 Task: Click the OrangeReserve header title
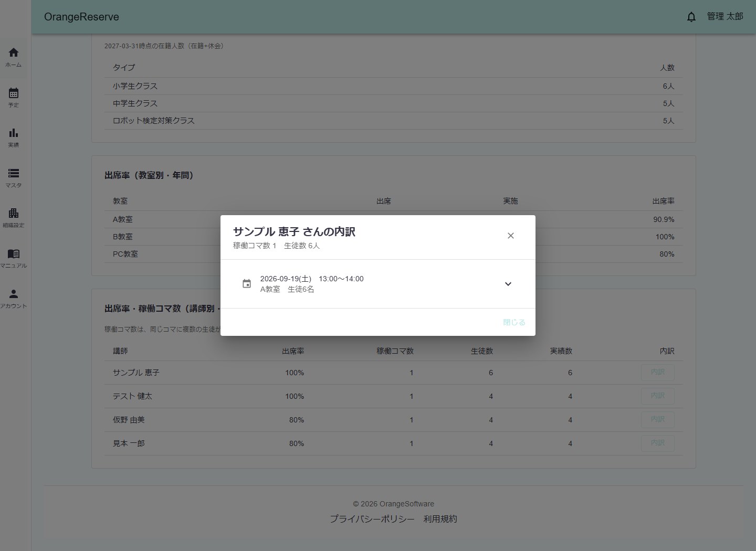tap(81, 17)
